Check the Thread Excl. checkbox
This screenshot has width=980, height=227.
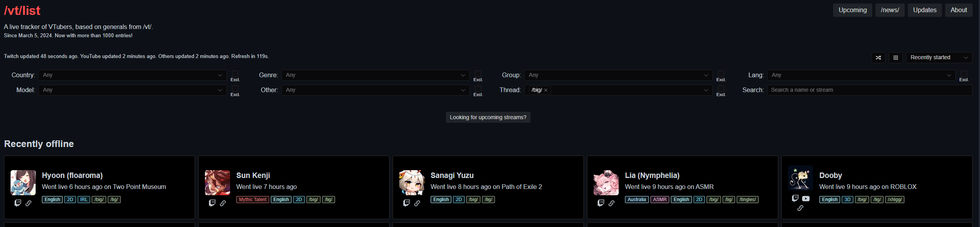click(x=721, y=89)
